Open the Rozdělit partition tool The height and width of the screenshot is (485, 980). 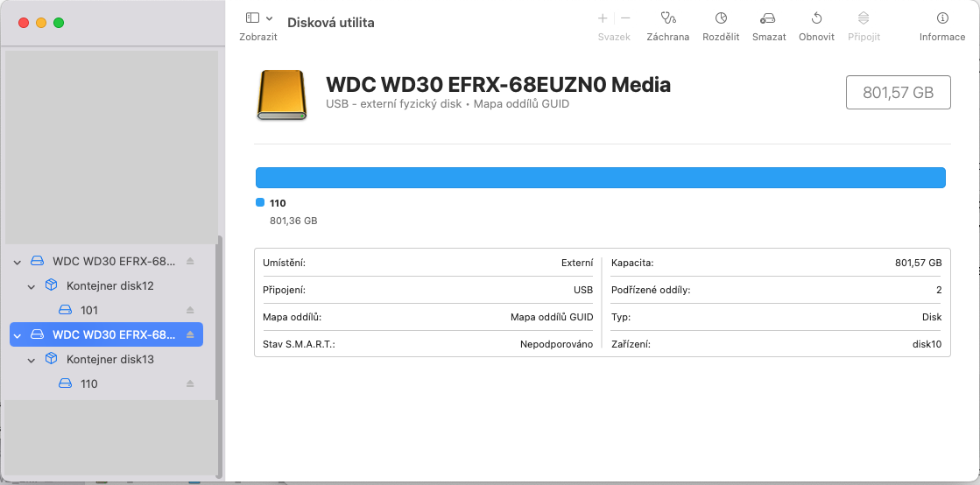pos(721,18)
